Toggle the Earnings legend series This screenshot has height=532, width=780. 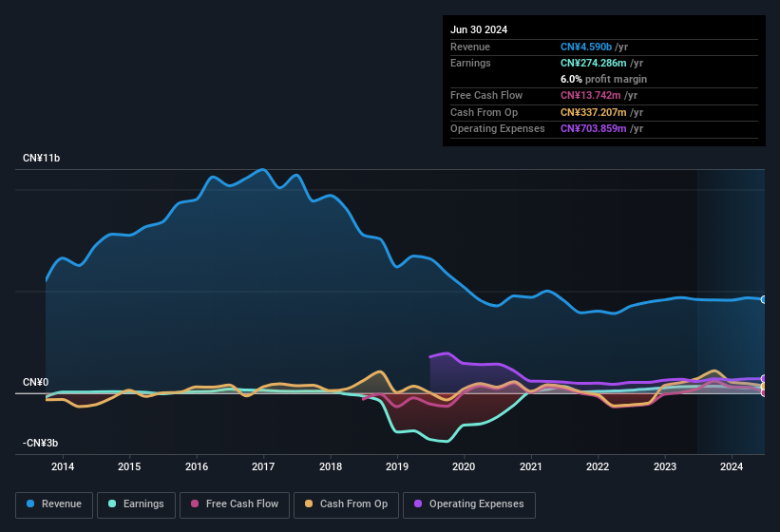pyautogui.click(x=136, y=504)
